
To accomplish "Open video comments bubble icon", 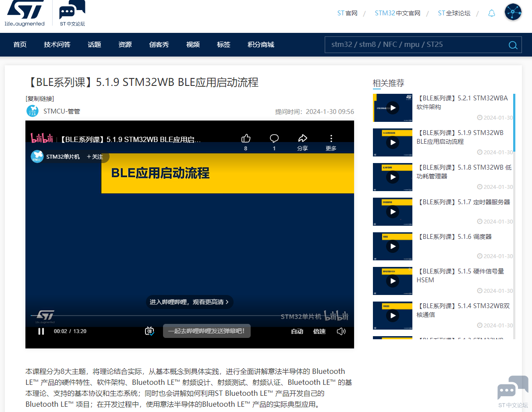I will tap(274, 139).
